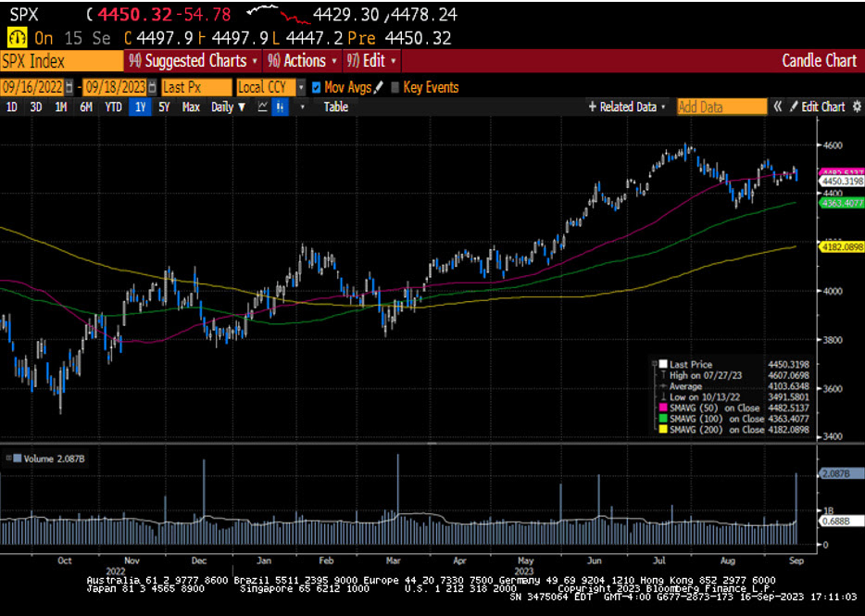Click the double-chevron collapse arrows icon
The height and width of the screenshot is (616, 865).
point(779,107)
